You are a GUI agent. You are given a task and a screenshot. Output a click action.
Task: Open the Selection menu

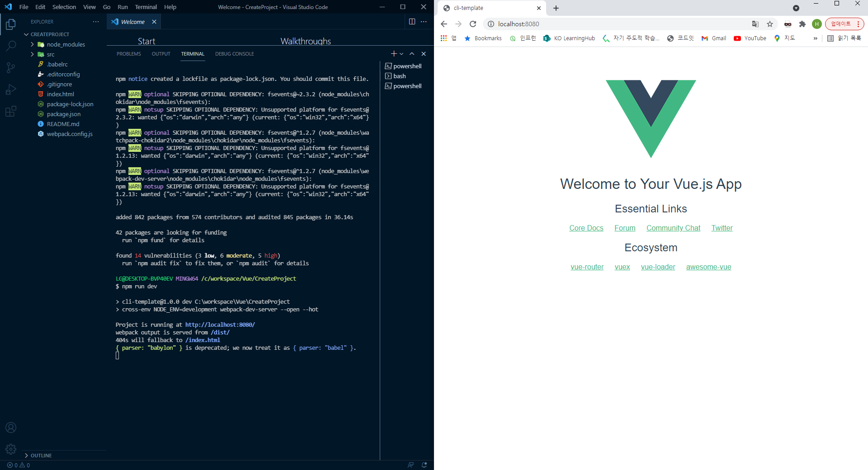click(x=64, y=7)
